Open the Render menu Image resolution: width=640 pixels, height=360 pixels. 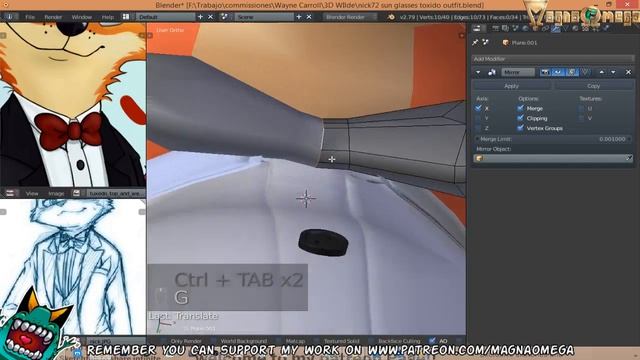(53, 17)
